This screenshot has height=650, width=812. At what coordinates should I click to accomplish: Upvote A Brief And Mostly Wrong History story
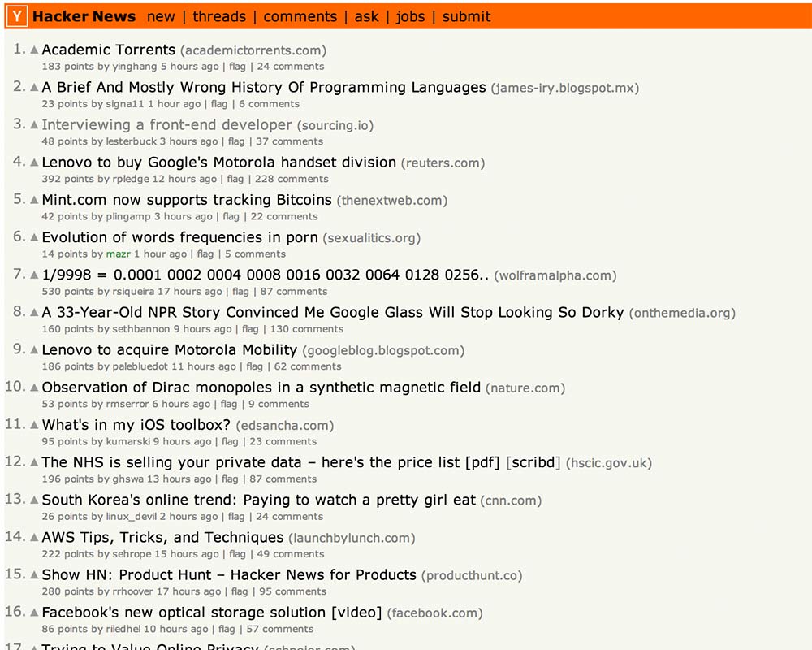pos(34,87)
